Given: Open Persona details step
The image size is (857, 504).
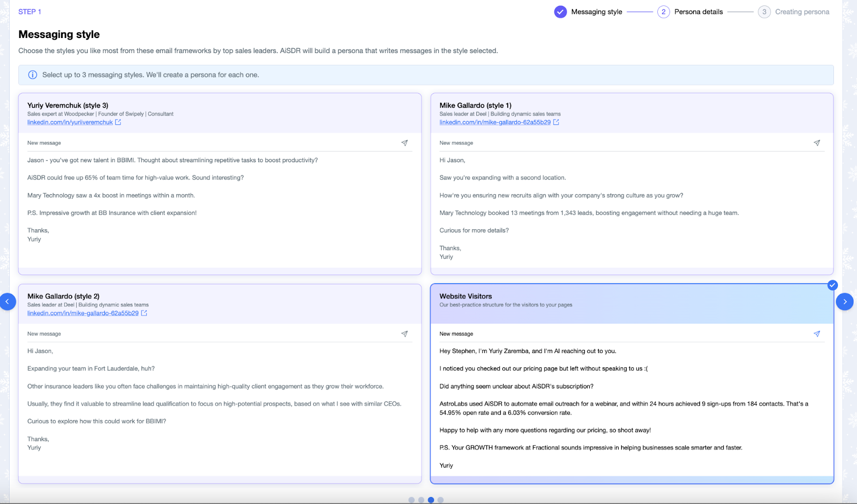Looking at the screenshot, I should 698,12.
